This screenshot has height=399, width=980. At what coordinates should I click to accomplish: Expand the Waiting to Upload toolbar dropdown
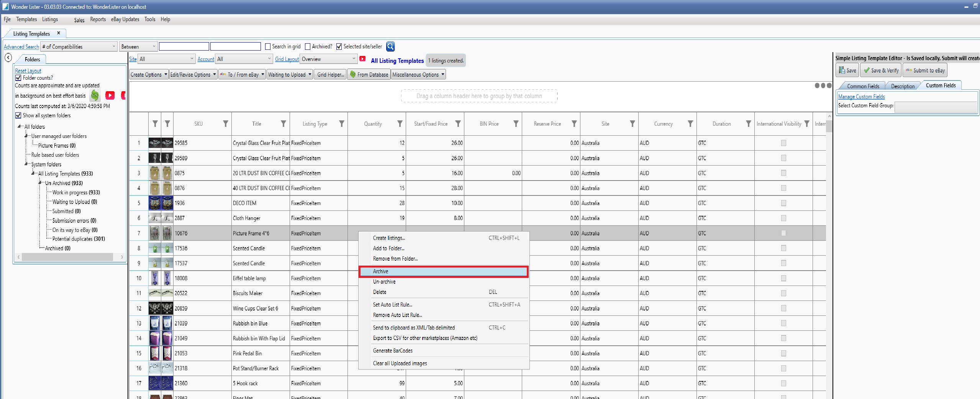pyautogui.click(x=290, y=74)
